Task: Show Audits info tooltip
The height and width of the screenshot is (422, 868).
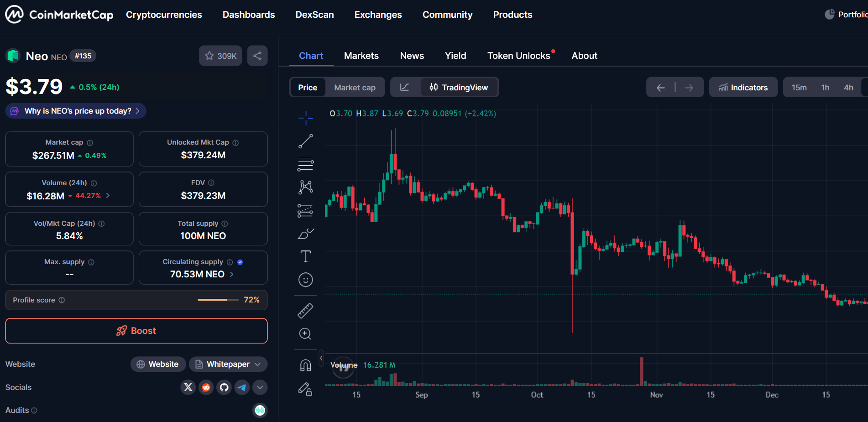Action: click(x=34, y=411)
